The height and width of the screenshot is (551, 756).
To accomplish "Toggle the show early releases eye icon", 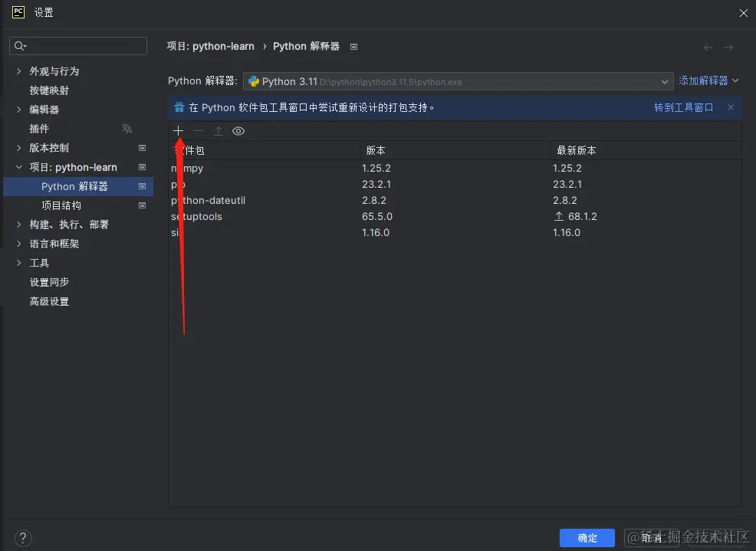I will (238, 130).
